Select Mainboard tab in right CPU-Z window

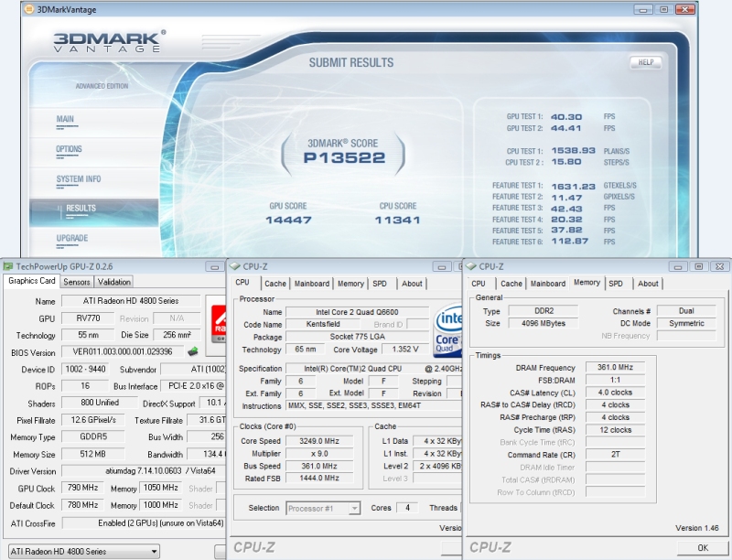tap(548, 284)
